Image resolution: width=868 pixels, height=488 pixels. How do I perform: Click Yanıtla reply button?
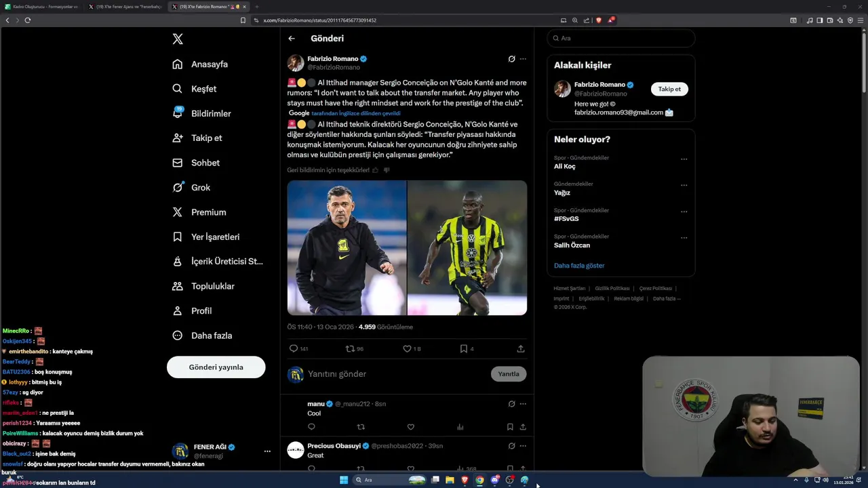pos(509,374)
